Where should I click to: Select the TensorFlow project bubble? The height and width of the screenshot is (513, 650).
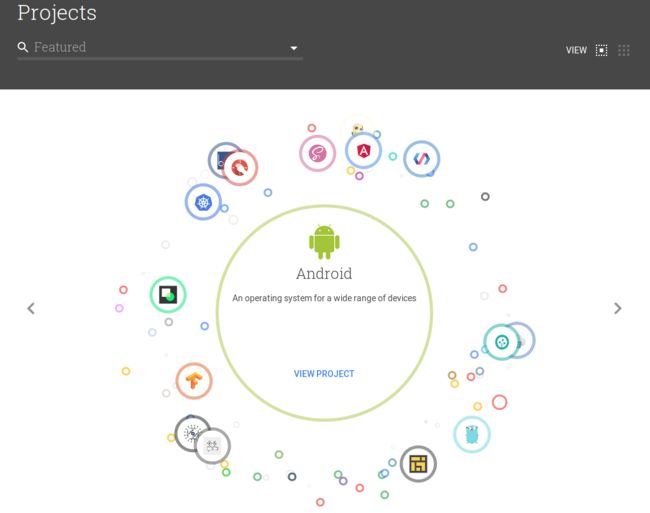point(194,381)
